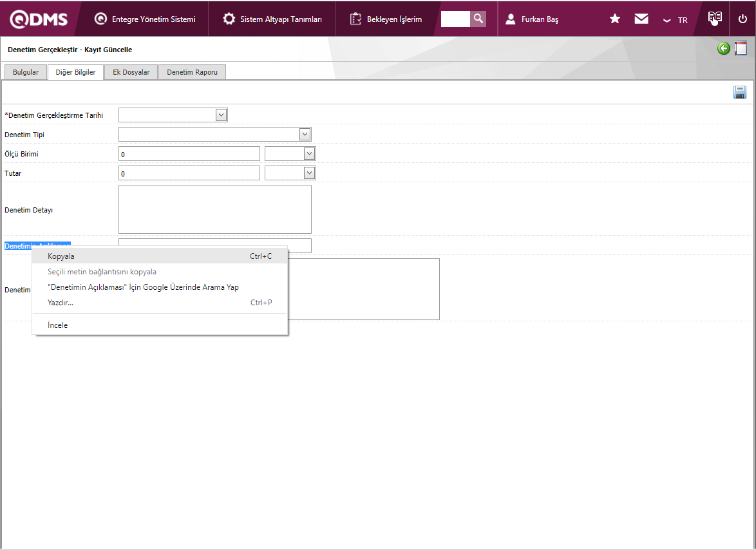
Task: Expand the Denetim Tipi dropdown
Action: [x=305, y=135]
